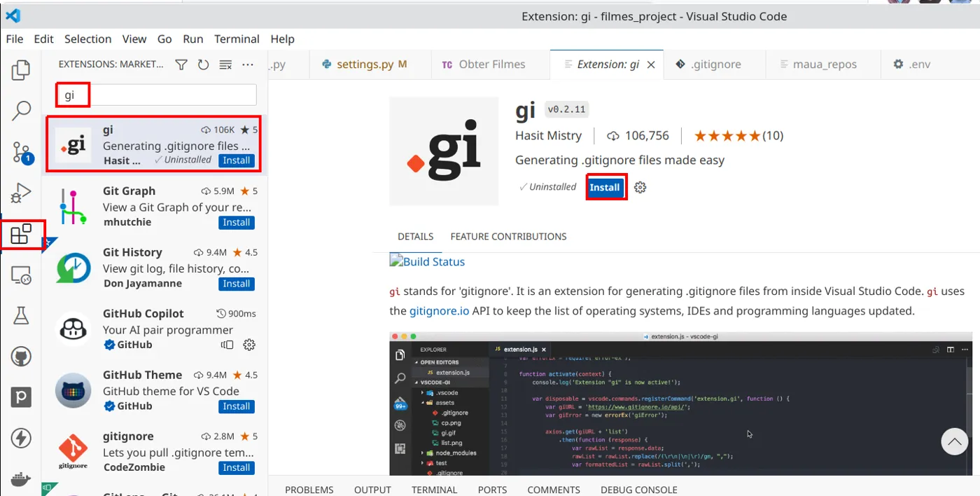980x496 pixels.
Task: Open the Selection menu
Action: (87, 39)
